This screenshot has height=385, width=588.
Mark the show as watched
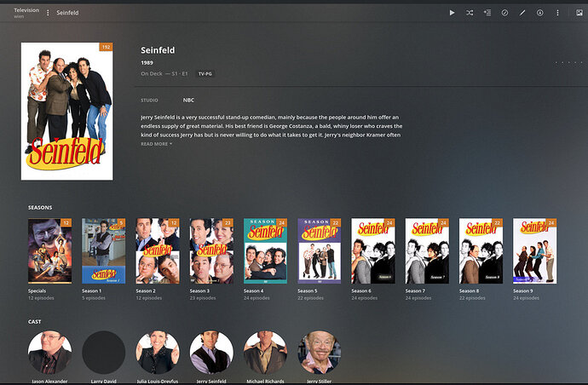[x=504, y=13]
